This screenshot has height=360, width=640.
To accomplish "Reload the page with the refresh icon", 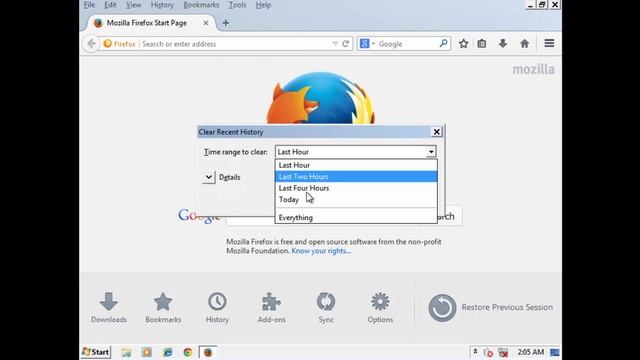I will tap(346, 44).
